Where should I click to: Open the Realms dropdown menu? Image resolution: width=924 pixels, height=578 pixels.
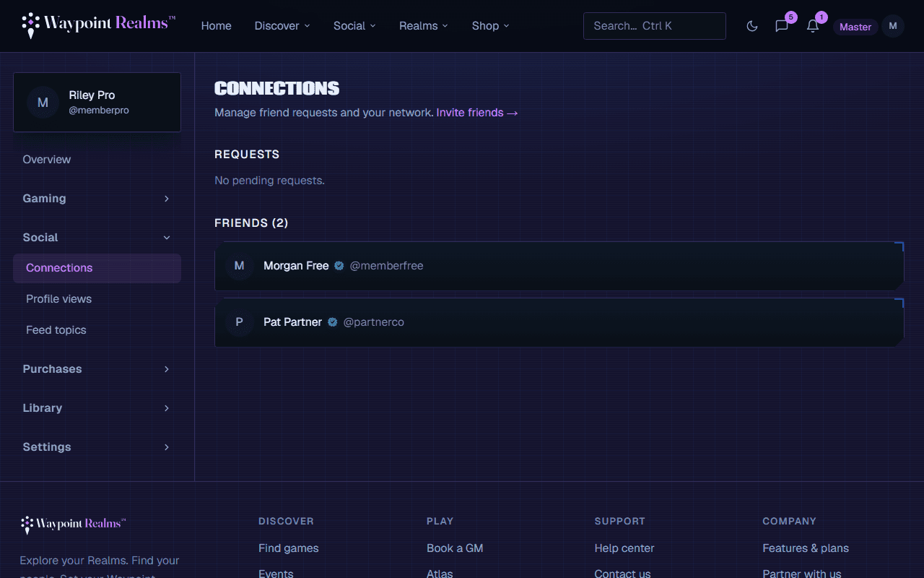point(424,26)
